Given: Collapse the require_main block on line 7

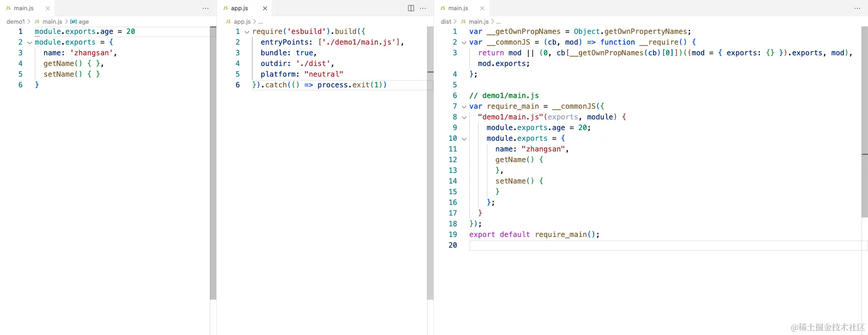Looking at the screenshot, I should tap(464, 106).
